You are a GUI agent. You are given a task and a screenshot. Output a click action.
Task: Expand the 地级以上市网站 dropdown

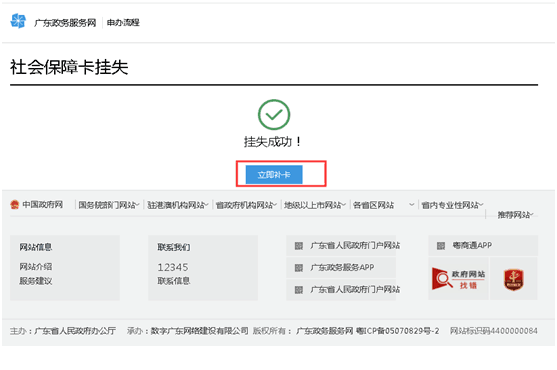click(314, 205)
